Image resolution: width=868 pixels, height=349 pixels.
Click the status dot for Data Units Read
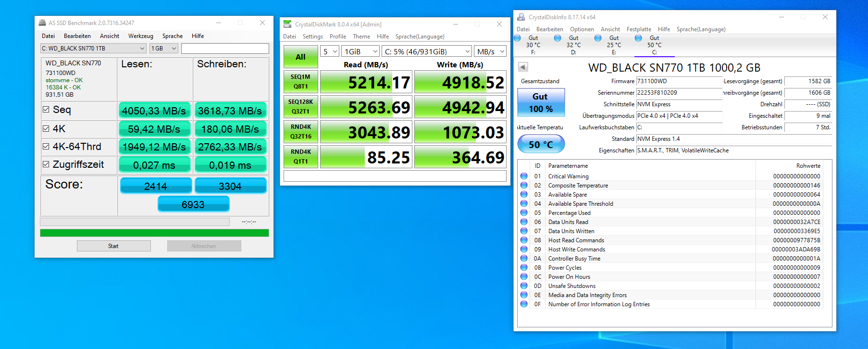pos(524,222)
